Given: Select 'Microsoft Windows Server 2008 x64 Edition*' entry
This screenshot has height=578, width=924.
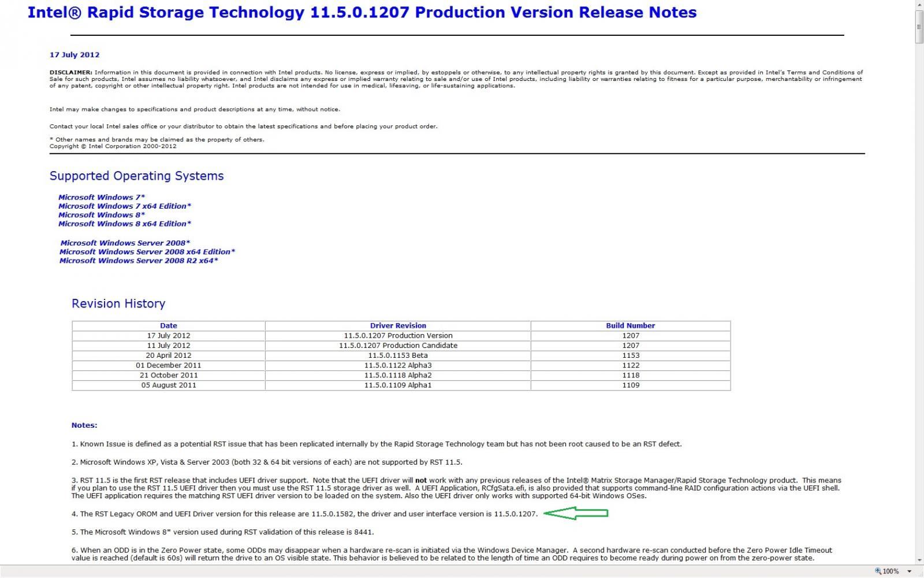Looking at the screenshot, I should (x=147, y=251).
